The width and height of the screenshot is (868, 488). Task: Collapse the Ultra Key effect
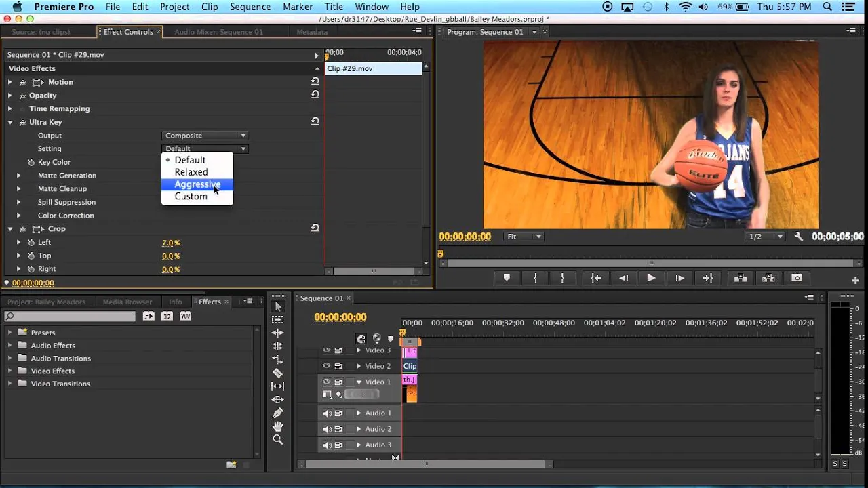[10, 122]
